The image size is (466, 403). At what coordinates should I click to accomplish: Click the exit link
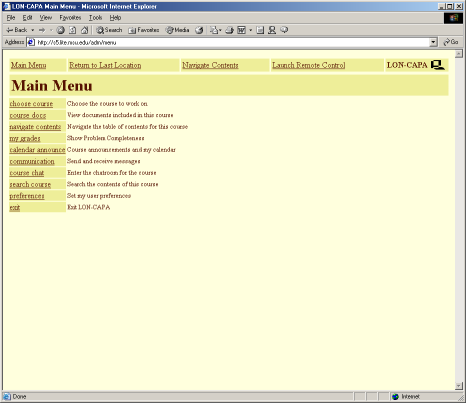click(x=15, y=207)
